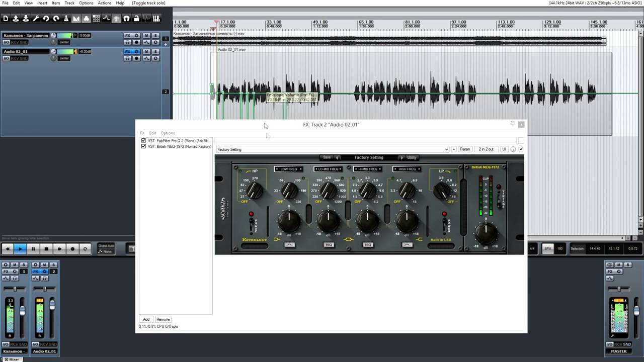
Task: Open the Global Auto None automation selector
Action: (107, 248)
